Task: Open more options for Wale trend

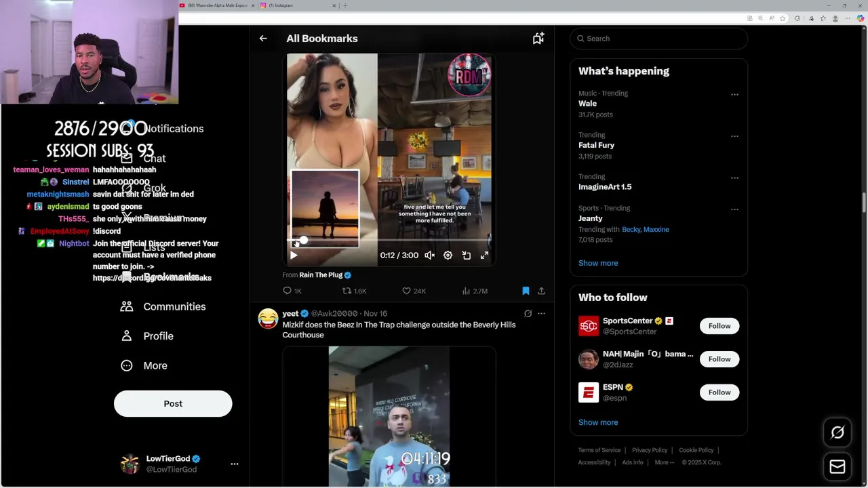Action: pyautogui.click(x=734, y=95)
